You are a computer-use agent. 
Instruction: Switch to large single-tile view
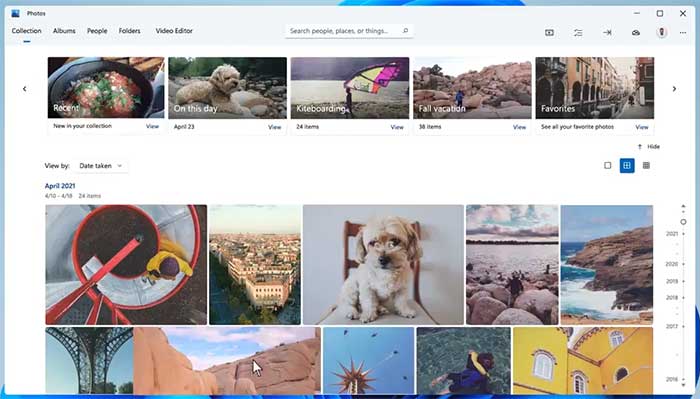pos(608,166)
